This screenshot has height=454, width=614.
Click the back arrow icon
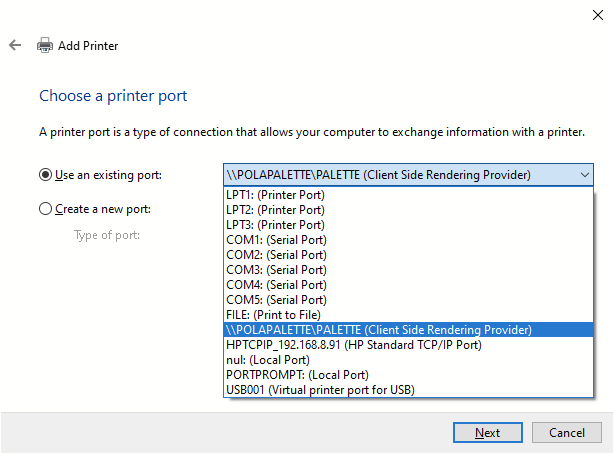click(x=15, y=46)
